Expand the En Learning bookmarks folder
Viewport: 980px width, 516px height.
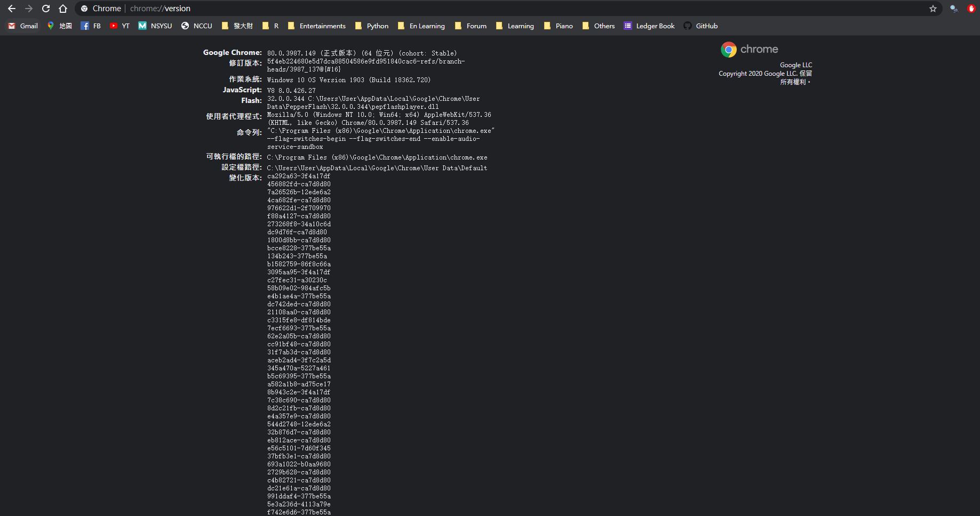[x=421, y=26]
